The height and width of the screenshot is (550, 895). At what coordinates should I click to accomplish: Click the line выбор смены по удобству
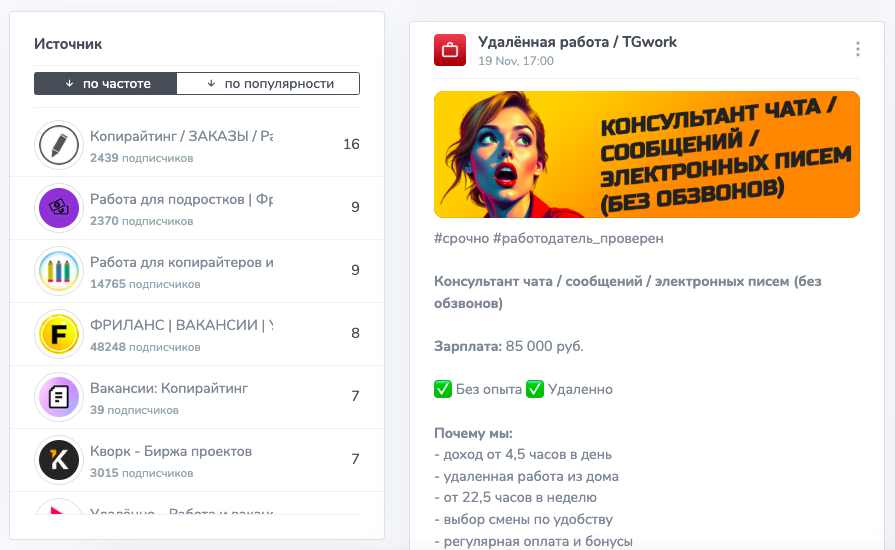point(523,519)
